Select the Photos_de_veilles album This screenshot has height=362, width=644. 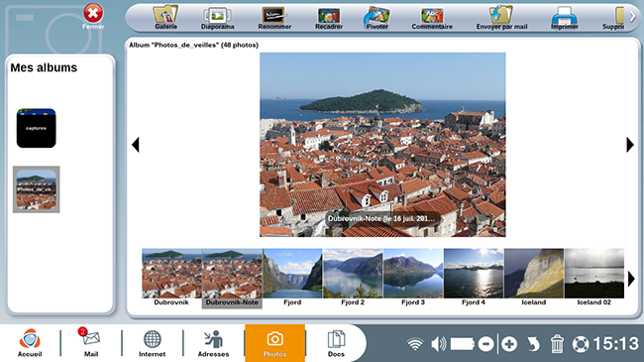click(36, 189)
